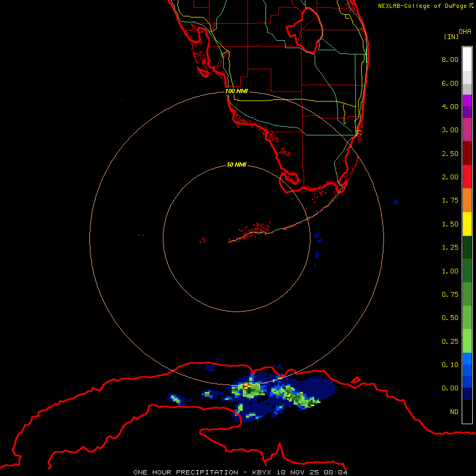The width and height of the screenshot is (476, 476).
Task: Click the 0.75 legend value
Action: [x=450, y=295]
